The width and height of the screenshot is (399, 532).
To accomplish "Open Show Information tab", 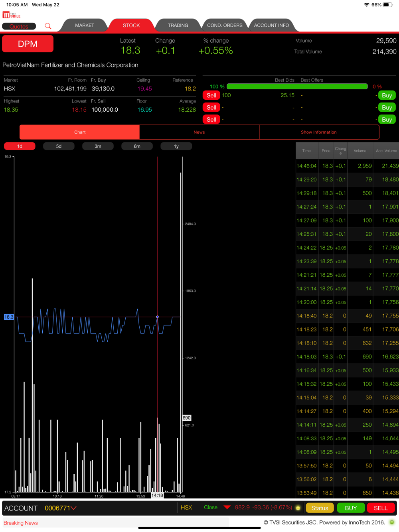I will click(319, 132).
